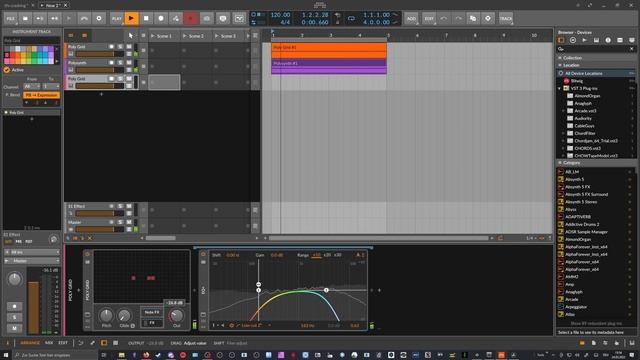Viewport: 640px width, 360px height.
Task: Toggle power icon of EQ+ device
Action: [x=203, y=254]
